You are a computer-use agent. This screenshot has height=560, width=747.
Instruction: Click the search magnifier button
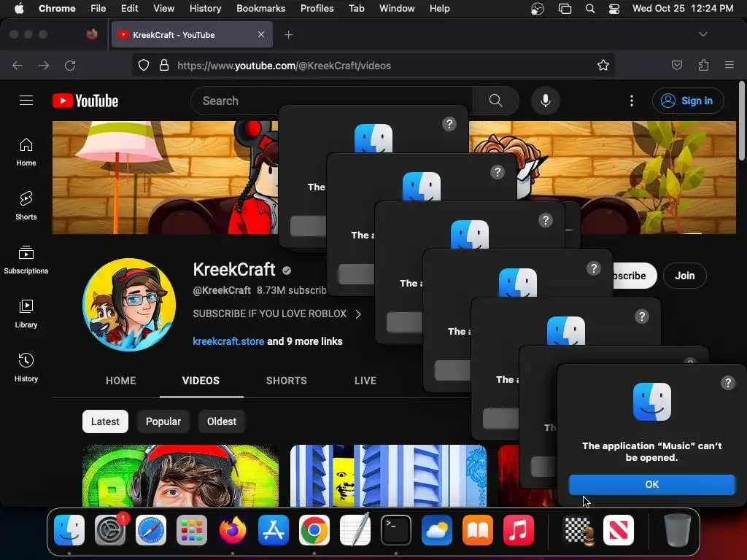(495, 101)
